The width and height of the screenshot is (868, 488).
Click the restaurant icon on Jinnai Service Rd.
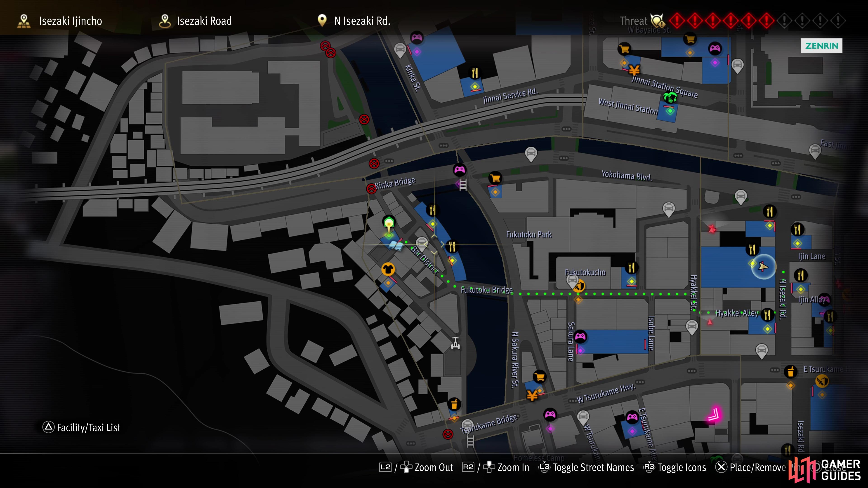point(475,73)
